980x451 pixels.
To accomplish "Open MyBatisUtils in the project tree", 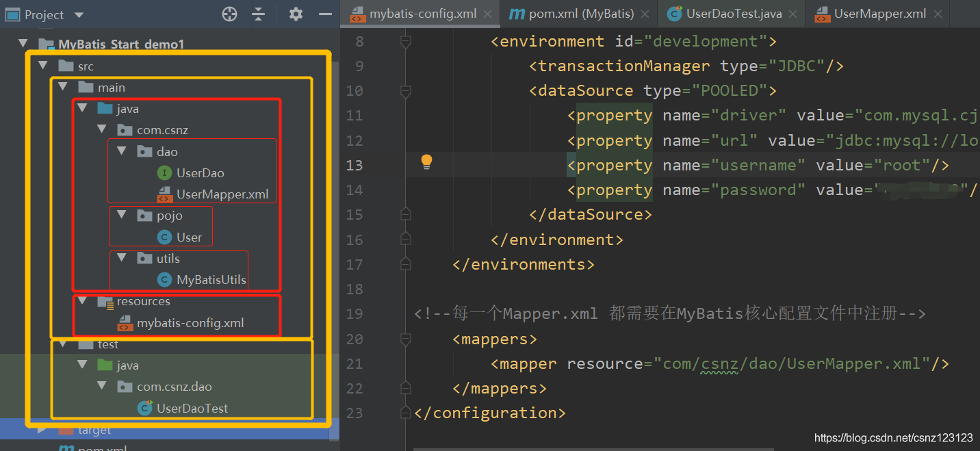I will [x=211, y=280].
